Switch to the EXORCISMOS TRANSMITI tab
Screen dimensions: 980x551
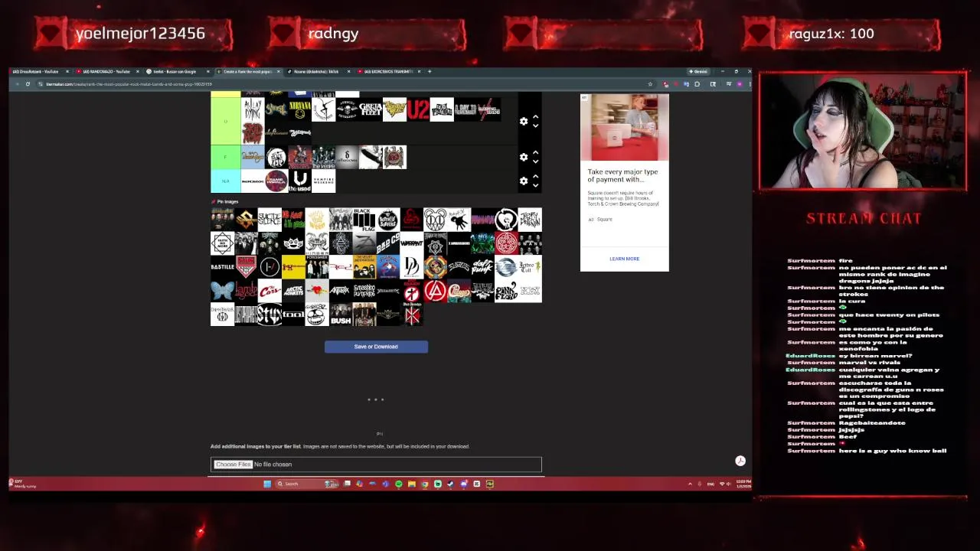387,71
